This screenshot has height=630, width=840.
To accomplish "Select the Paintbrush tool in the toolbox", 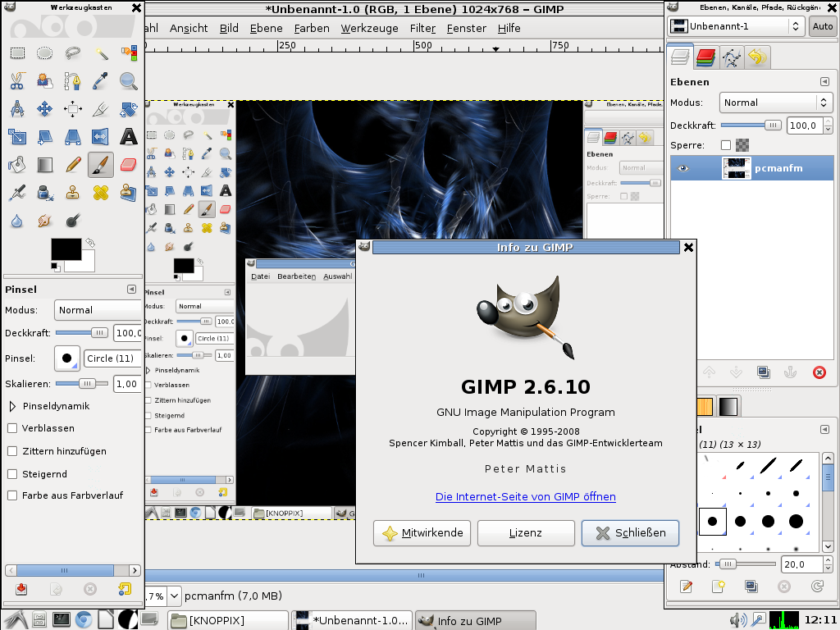I will 100,165.
